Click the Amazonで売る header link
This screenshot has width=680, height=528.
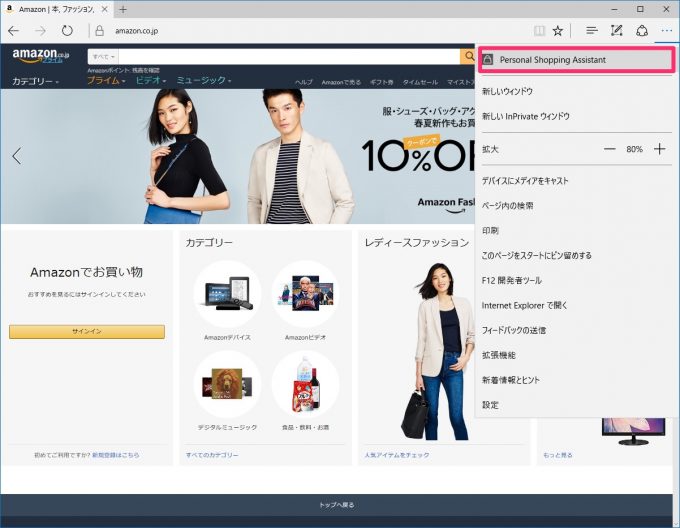(341, 82)
